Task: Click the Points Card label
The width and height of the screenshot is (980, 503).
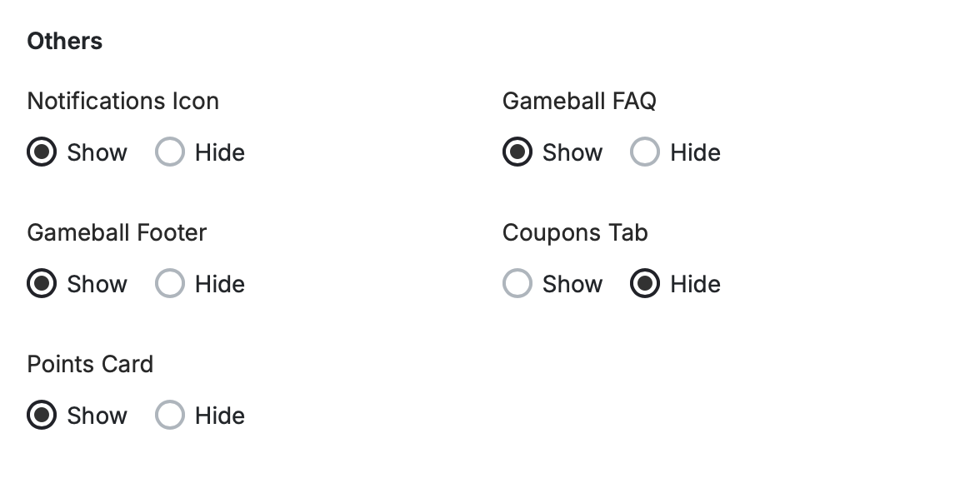Action: point(90,364)
